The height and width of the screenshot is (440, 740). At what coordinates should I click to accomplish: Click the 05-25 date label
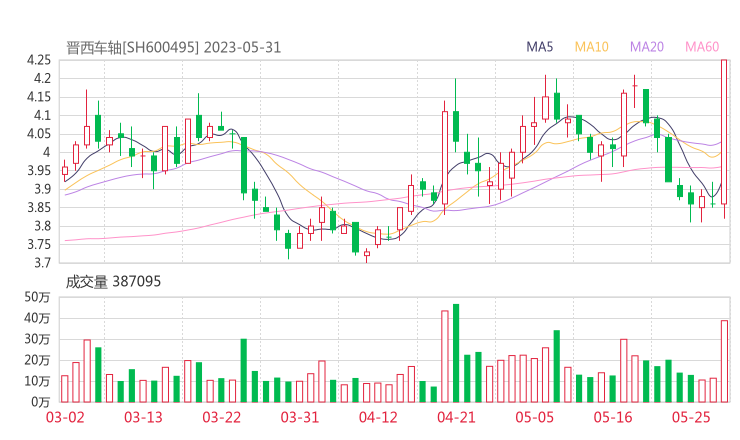[691, 417]
